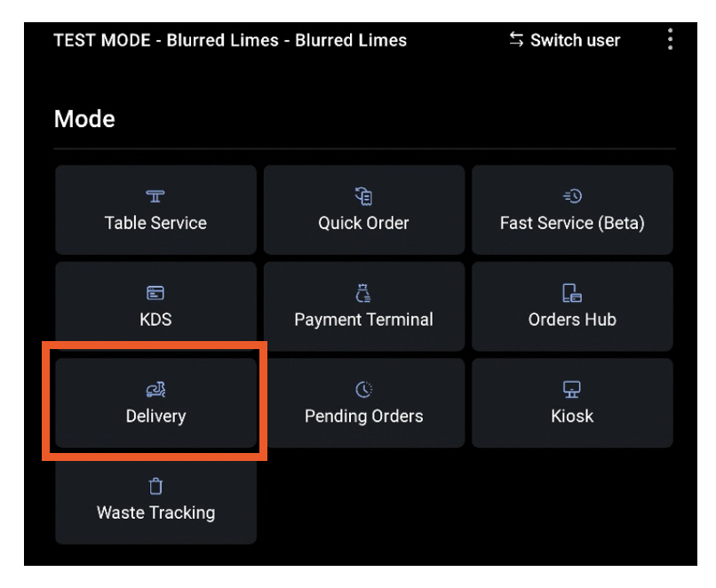Click the Payment Terminal icon
The image size is (716, 588).
[363, 292]
